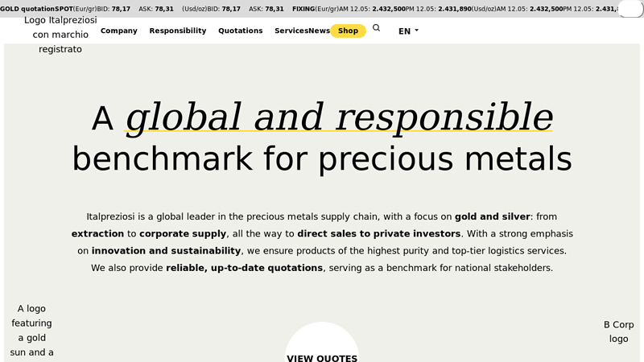Click the Italpreziosi logo in header

click(60, 35)
